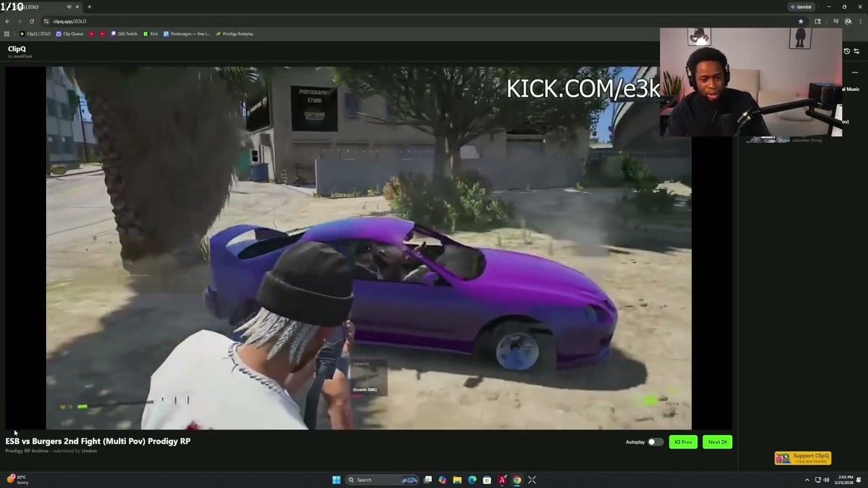Open the Kick bookmark
The height and width of the screenshot is (488, 868).
[151, 34]
